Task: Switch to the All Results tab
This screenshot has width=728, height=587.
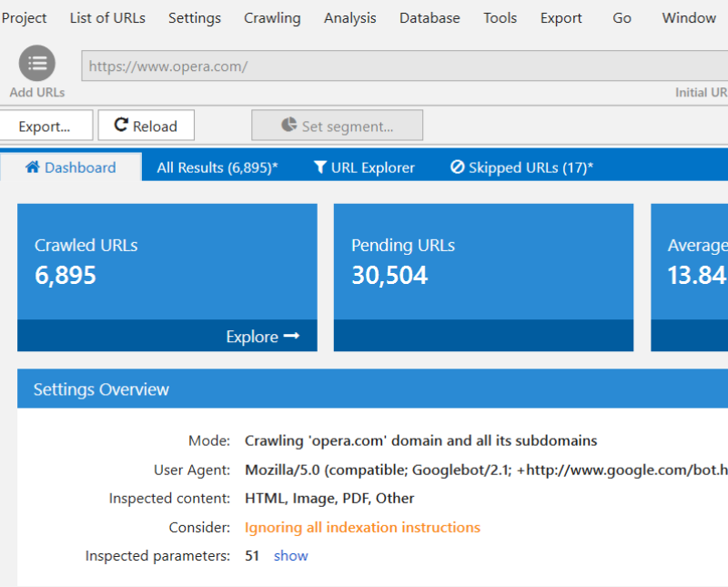Action: tap(217, 167)
